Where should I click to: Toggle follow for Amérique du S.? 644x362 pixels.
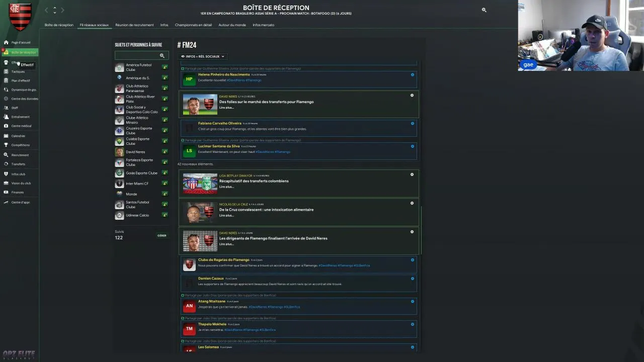point(165,78)
